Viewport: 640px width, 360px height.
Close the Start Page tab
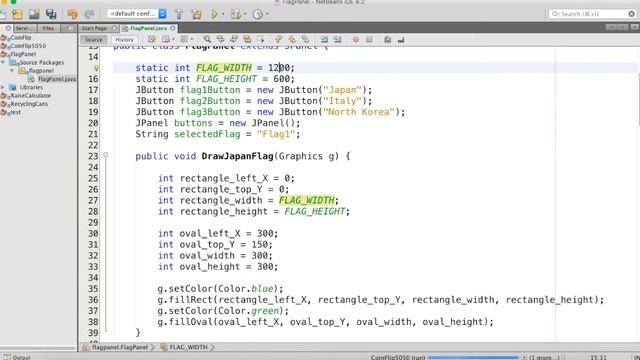coord(114,28)
